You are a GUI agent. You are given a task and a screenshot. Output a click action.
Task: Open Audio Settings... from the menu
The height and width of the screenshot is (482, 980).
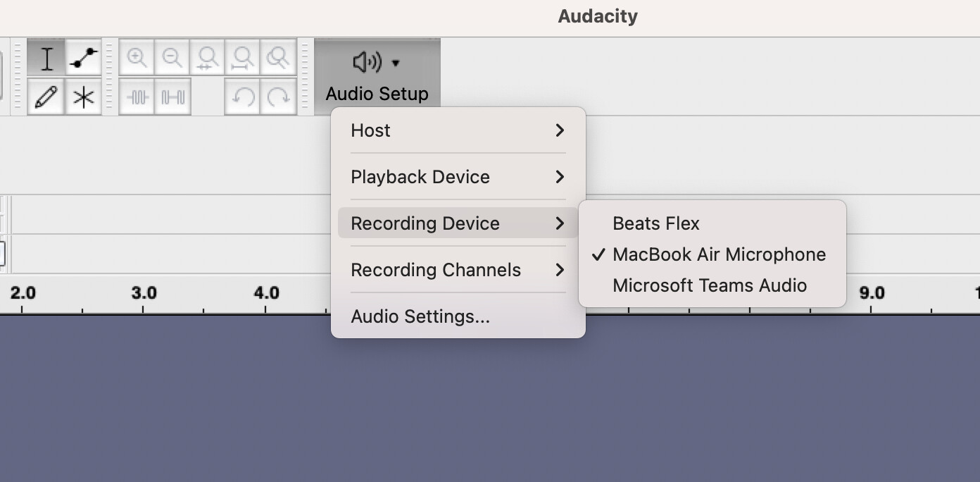tap(420, 316)
